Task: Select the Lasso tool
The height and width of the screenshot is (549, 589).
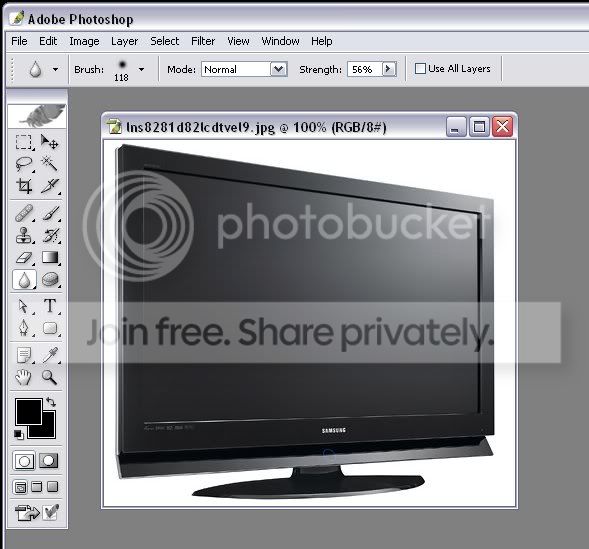Action: pyautogui.click(x=24, y=164)
